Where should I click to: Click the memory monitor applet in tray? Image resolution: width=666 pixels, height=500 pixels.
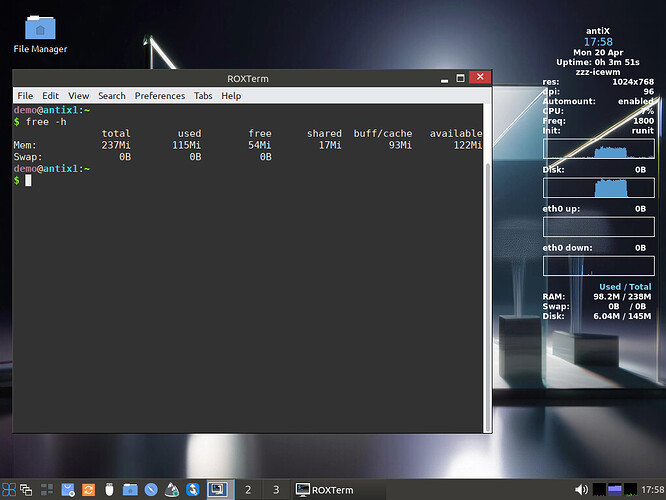pyautogui.click(x=615, y=490)
